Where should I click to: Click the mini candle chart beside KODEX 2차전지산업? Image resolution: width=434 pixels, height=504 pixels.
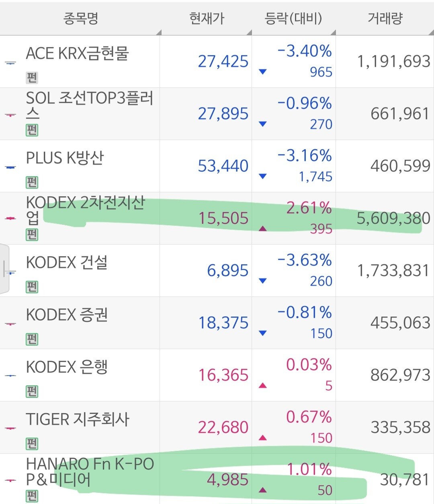click(10, 218)
